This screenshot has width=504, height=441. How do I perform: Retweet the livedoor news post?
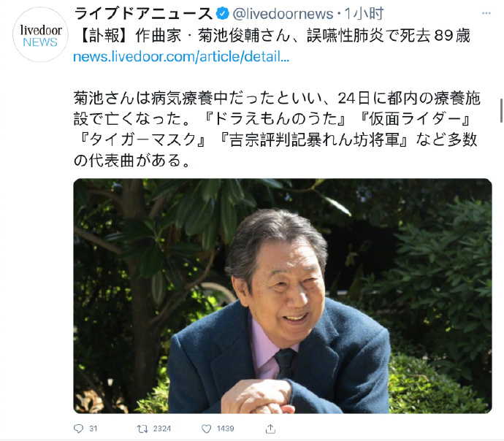click(142, 429)
